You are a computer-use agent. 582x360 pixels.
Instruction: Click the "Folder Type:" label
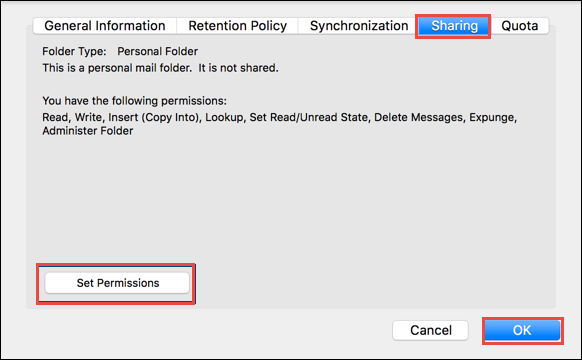(x=74, y=51)
